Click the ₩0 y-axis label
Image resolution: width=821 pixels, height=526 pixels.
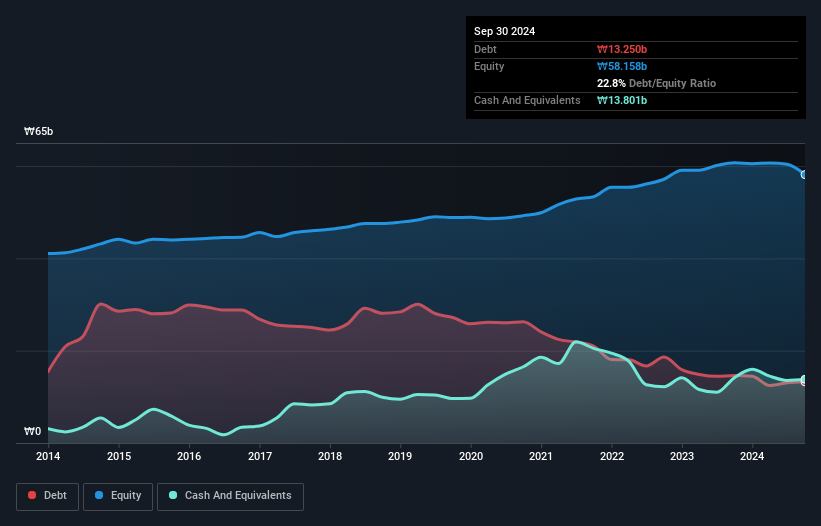click(x=32, y=431)
